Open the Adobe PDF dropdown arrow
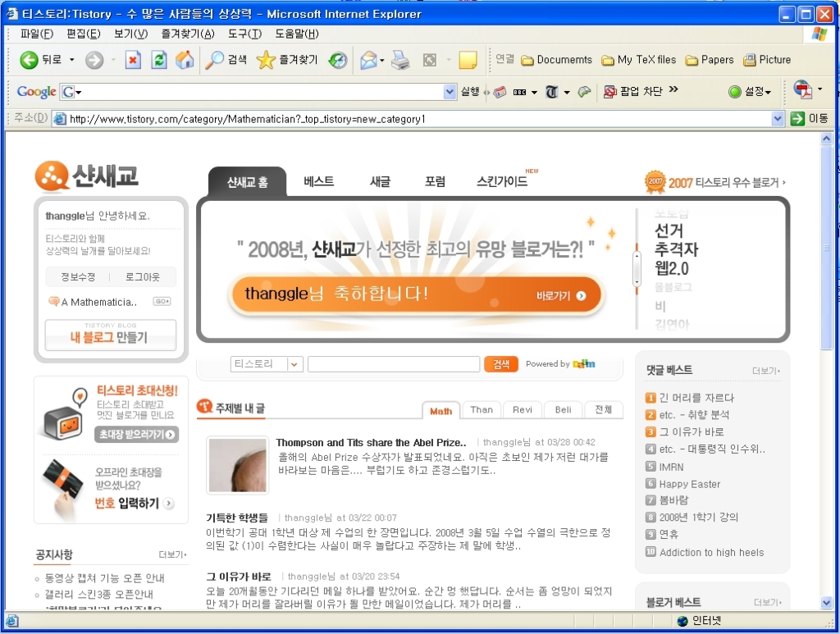Screen dimensions: 840x634 tap(819, 89)
